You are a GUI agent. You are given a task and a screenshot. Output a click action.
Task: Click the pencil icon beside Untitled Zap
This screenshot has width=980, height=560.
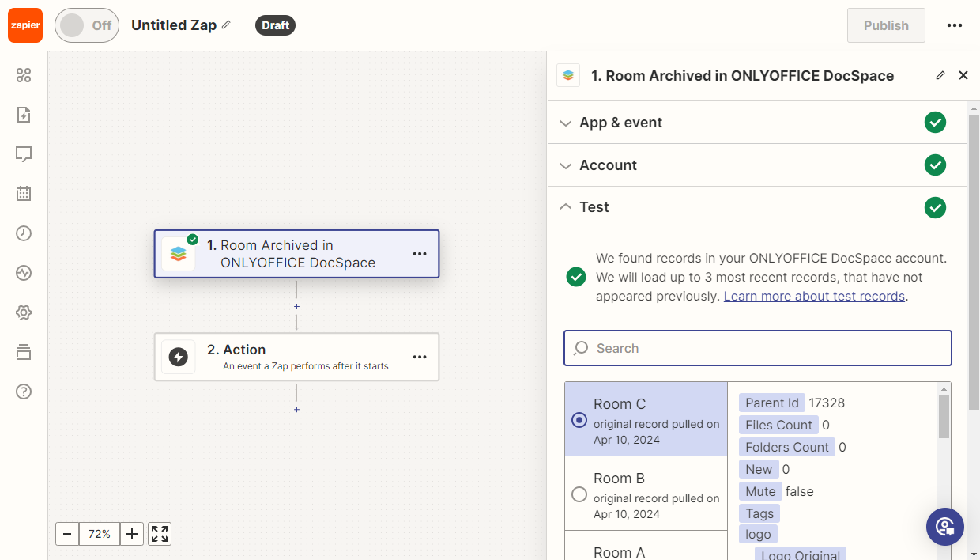(x=226, y=25)
